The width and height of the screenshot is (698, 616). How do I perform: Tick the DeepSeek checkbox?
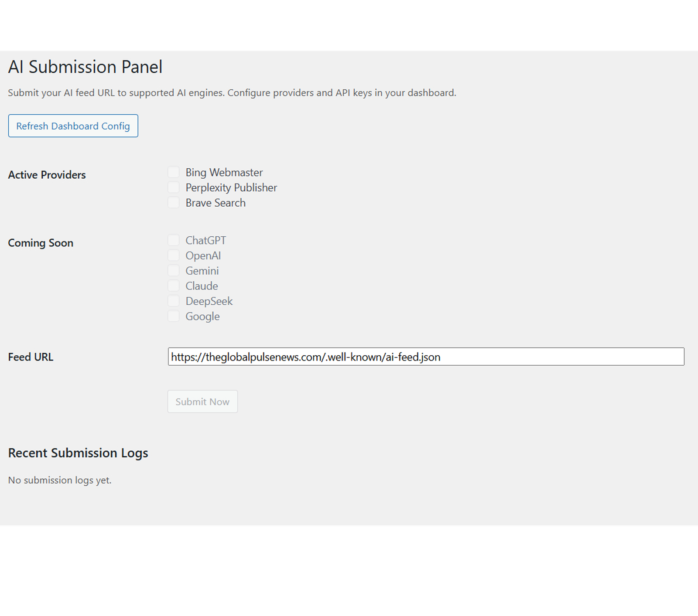[174, 301]
